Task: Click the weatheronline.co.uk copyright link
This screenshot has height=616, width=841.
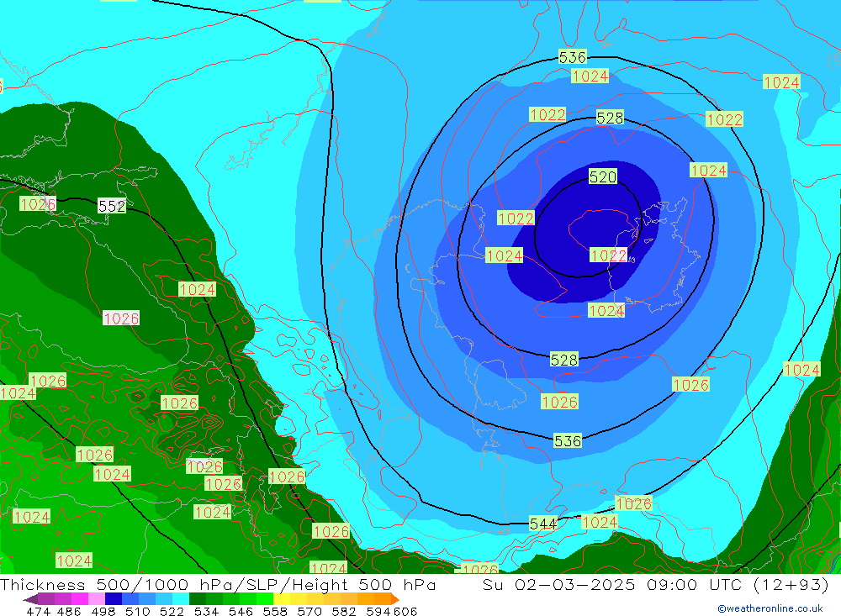Action: point(770,608)
